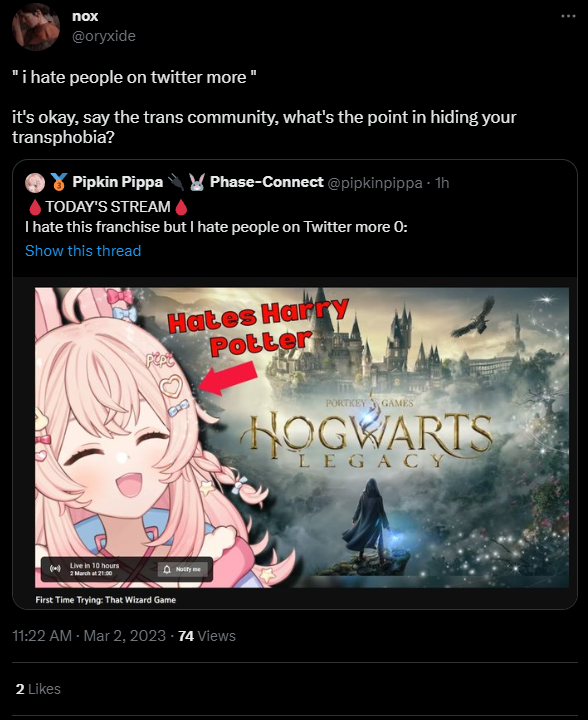This screenshot has width=588, height=720.
Task: Click the bronze medal emoji icon
Action: coord(58,182)
